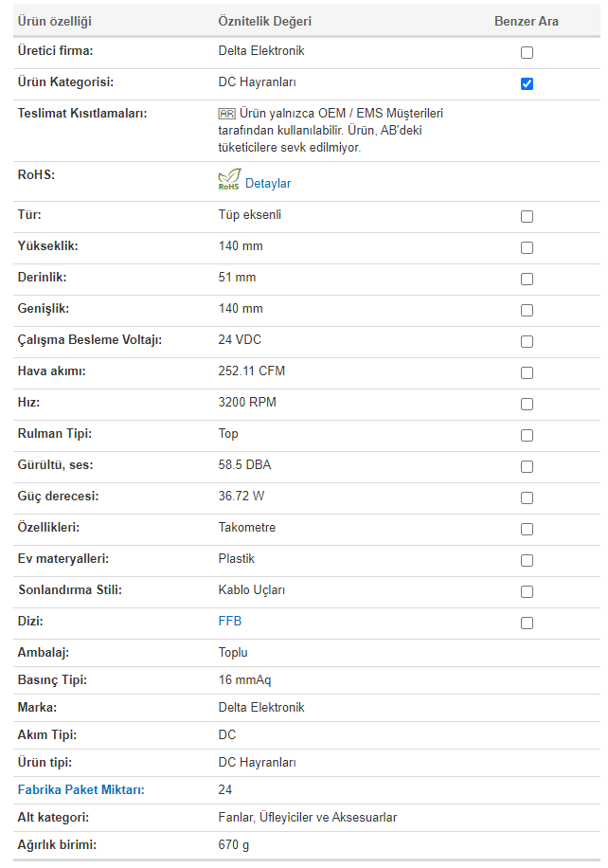Click the RR delivery restriction icon
608x868 pixels.
227,114
